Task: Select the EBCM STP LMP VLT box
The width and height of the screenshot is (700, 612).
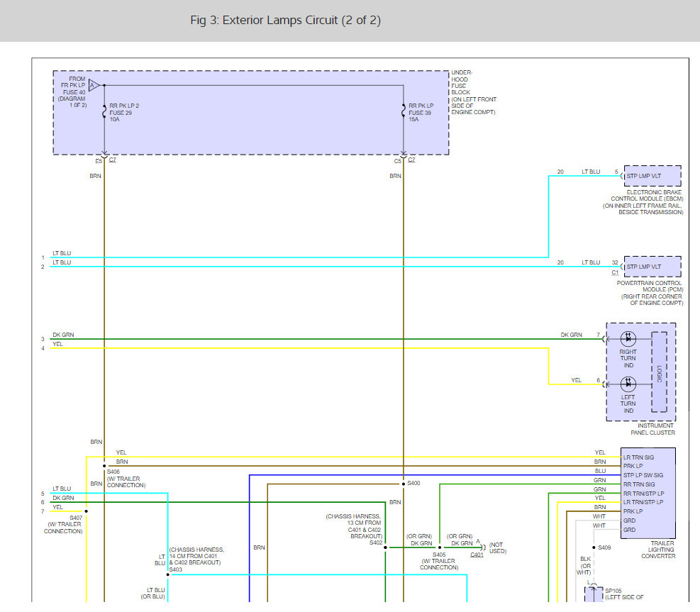Action: click(x=652, y=175)
